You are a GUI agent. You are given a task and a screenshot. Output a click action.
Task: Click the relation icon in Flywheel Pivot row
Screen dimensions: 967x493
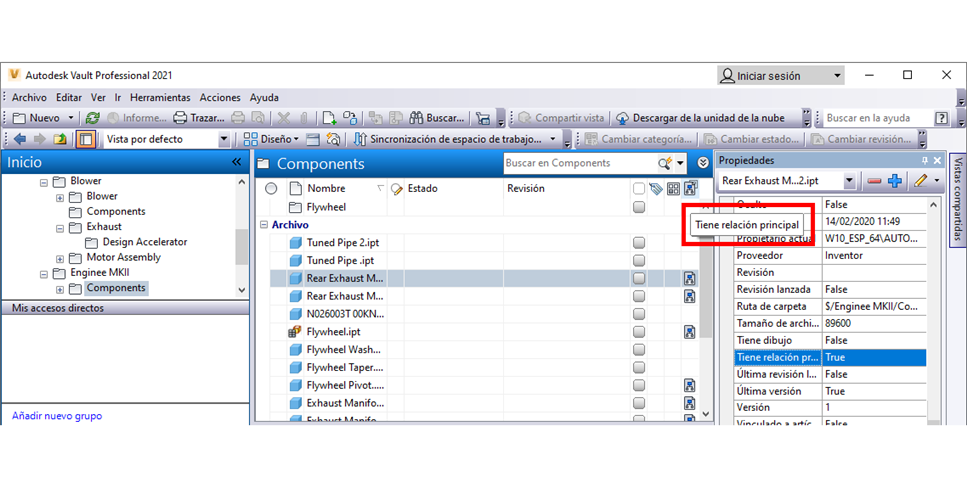point(689,386)
